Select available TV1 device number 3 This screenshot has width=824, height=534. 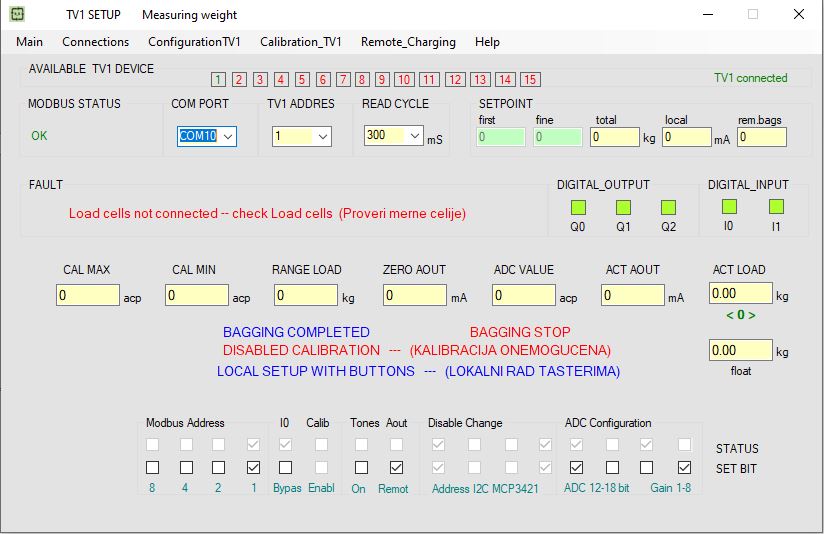260,79
